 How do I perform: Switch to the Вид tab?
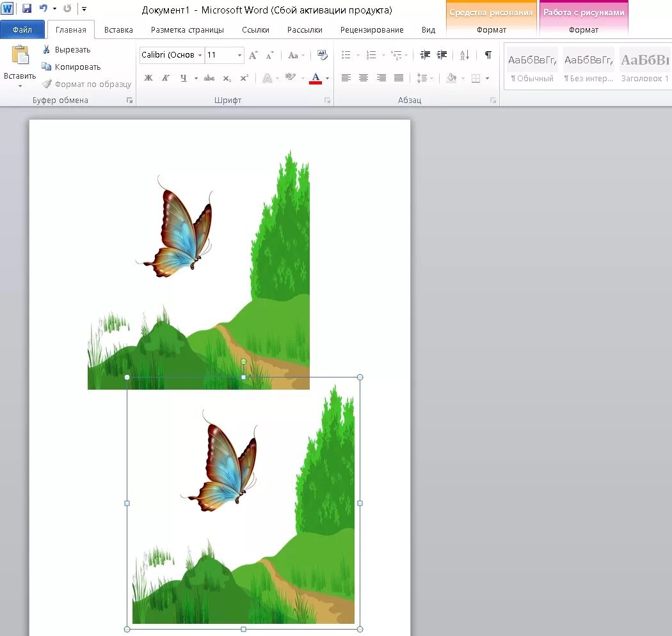point(428,29)
